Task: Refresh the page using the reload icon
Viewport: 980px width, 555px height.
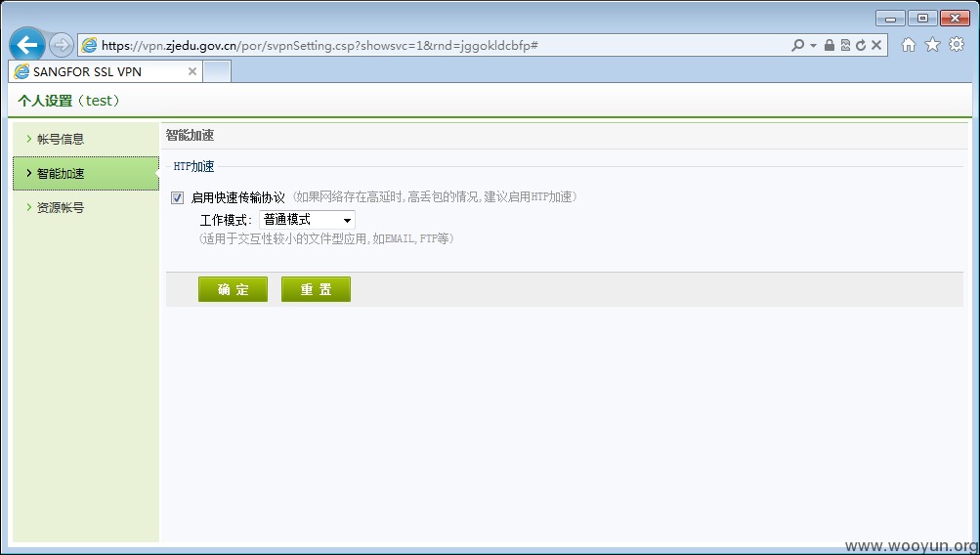Action: click(x=861, y=45)
